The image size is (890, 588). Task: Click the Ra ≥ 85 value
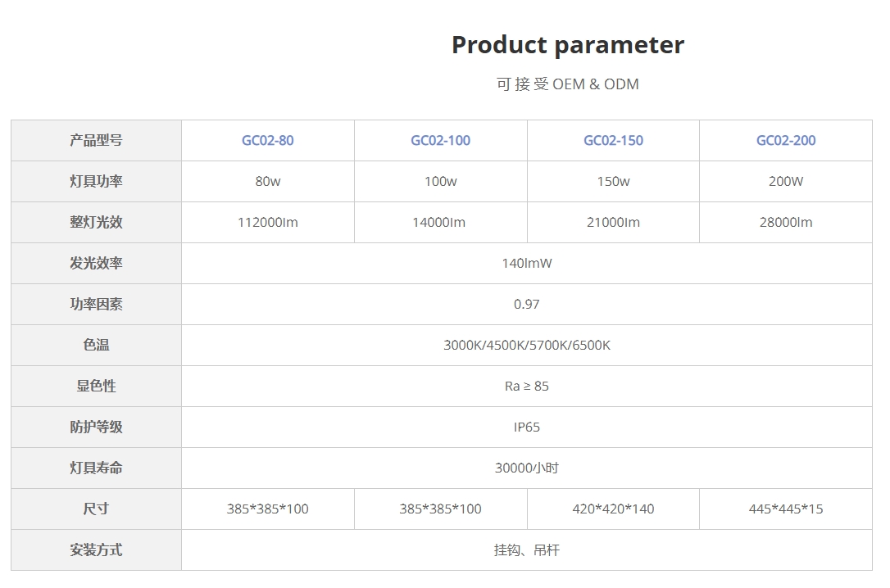[526, 386]
